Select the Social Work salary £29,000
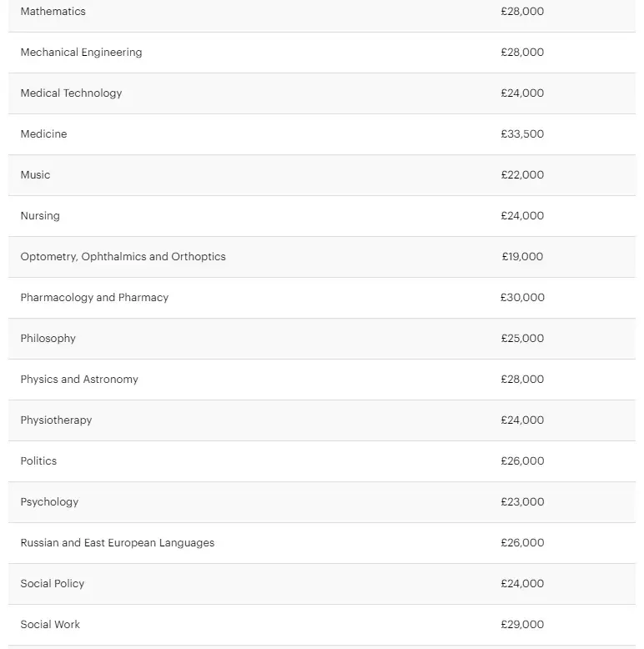 (x=522, y=625)
